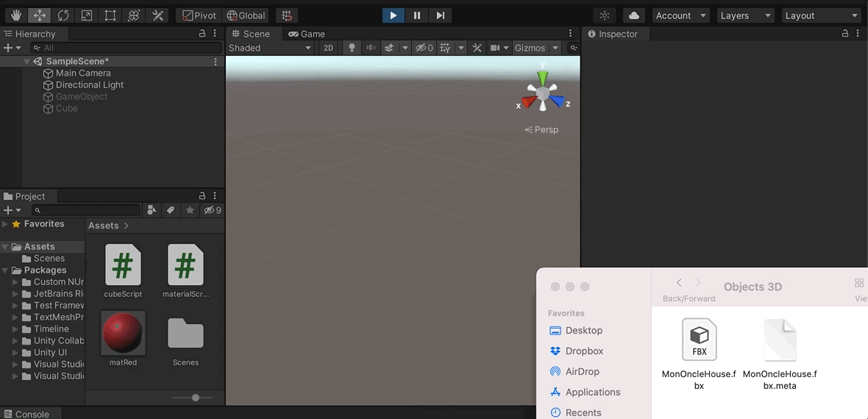Select the Scale tool
868x419 pixels.
(x=86, y=15)
